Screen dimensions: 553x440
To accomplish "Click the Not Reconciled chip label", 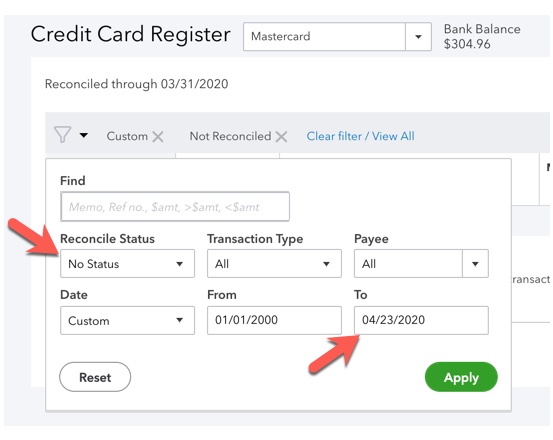I will (x=230, y=136).
